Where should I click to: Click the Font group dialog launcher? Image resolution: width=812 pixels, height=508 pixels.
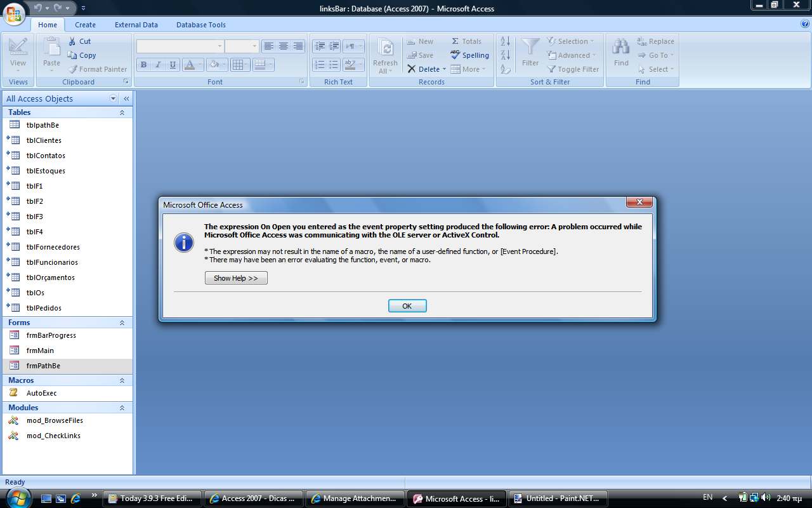coord(301,82)
